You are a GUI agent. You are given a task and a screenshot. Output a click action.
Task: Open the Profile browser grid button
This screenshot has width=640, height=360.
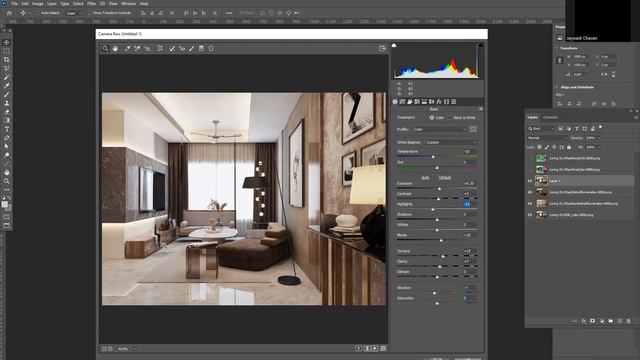473,129
